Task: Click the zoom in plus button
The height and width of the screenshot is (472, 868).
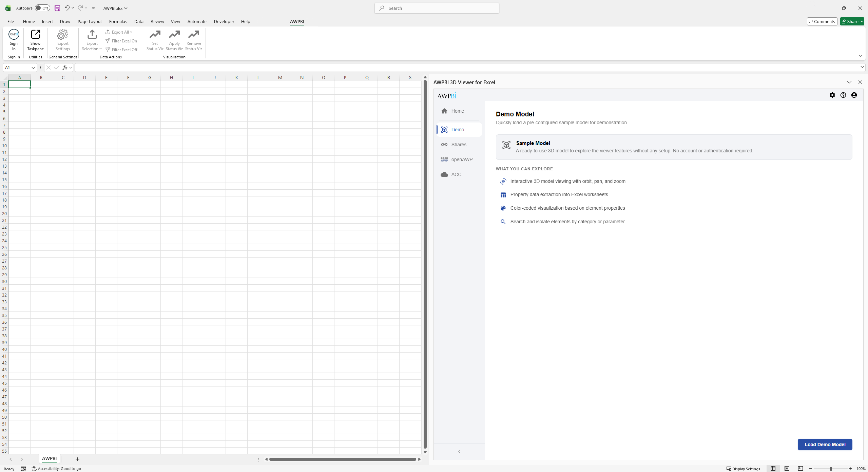Action: 850,469
